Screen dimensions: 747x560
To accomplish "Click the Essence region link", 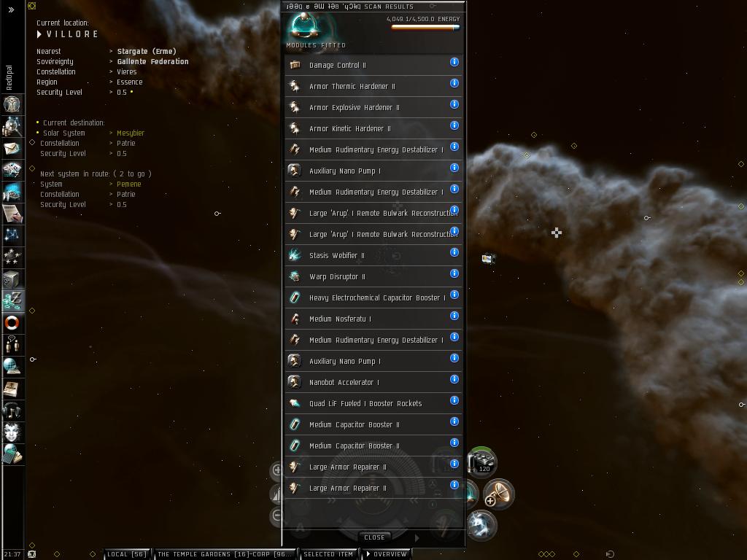I will point(130,82).
